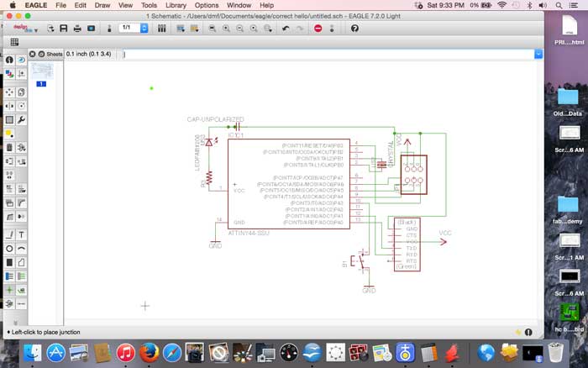Click the Zoom to fit icon

click(213, 29)
